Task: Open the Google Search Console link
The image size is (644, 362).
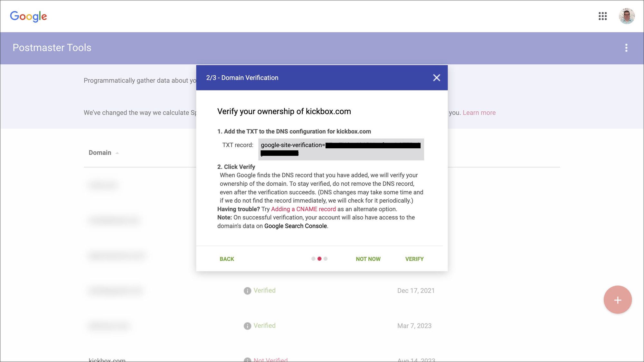Action: 295,226
